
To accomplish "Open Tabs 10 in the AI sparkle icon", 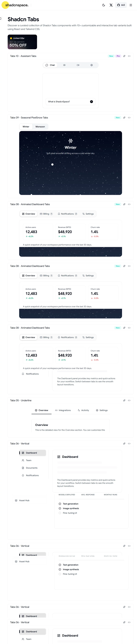I will [124, 56].
